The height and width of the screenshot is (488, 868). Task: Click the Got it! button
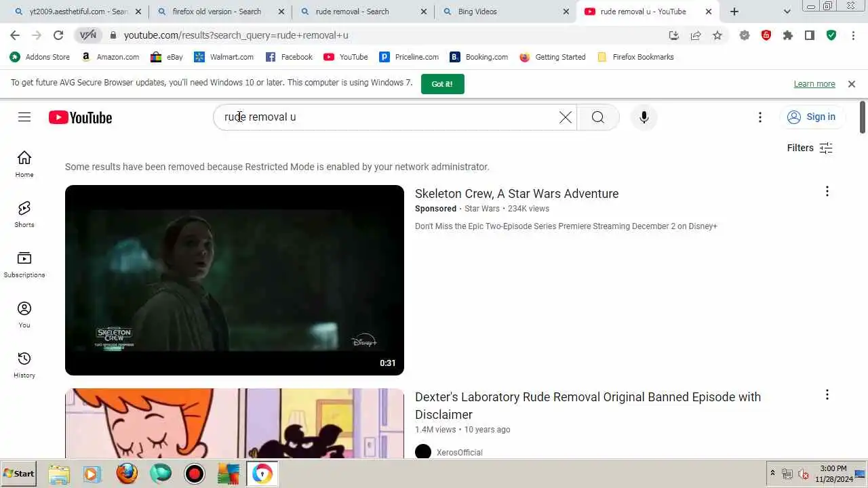pyautogui.click(x=442, y=84)
